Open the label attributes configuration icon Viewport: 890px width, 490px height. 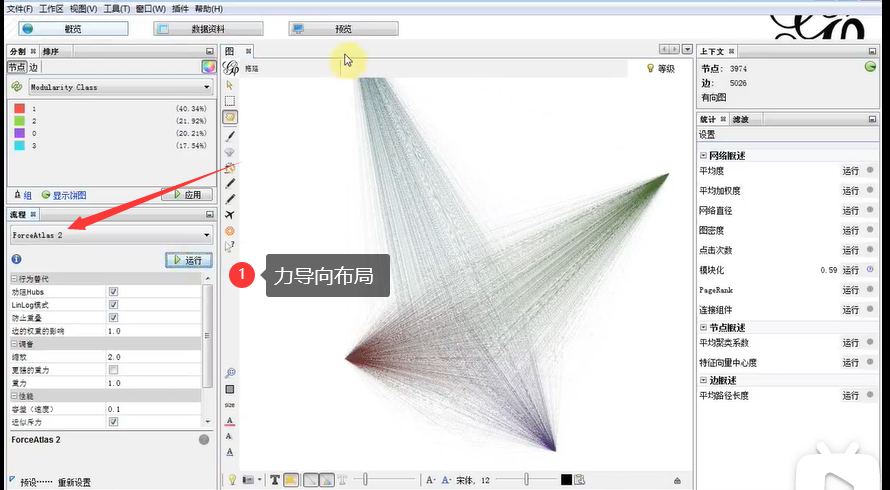click(x=580, y=480)
